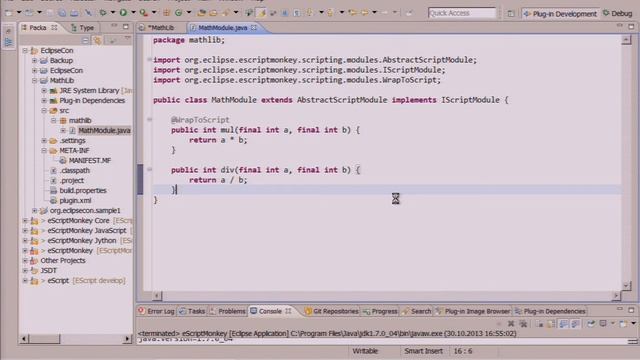Expand the Plug-in Dependencies node

tap(44, 100)
